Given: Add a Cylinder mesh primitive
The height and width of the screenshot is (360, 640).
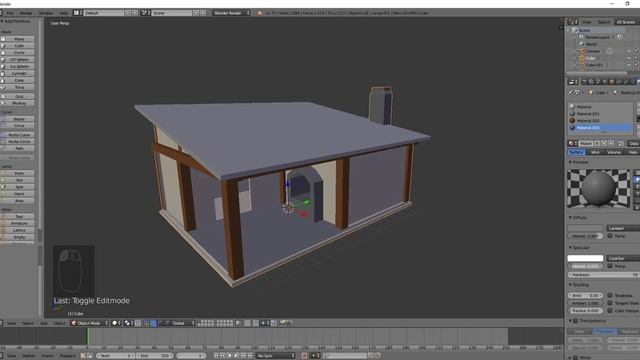Looking at the screenshot, I should pyautogui.click(x=18, y=73).
